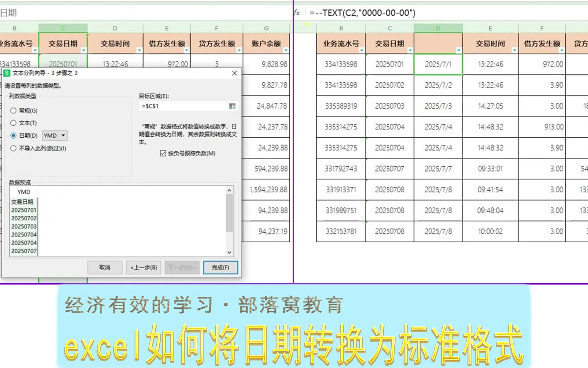This screenshot has height=368, width=588.
Task: Open the YMD date format dropdown
Action: click(x=55, y=136)
